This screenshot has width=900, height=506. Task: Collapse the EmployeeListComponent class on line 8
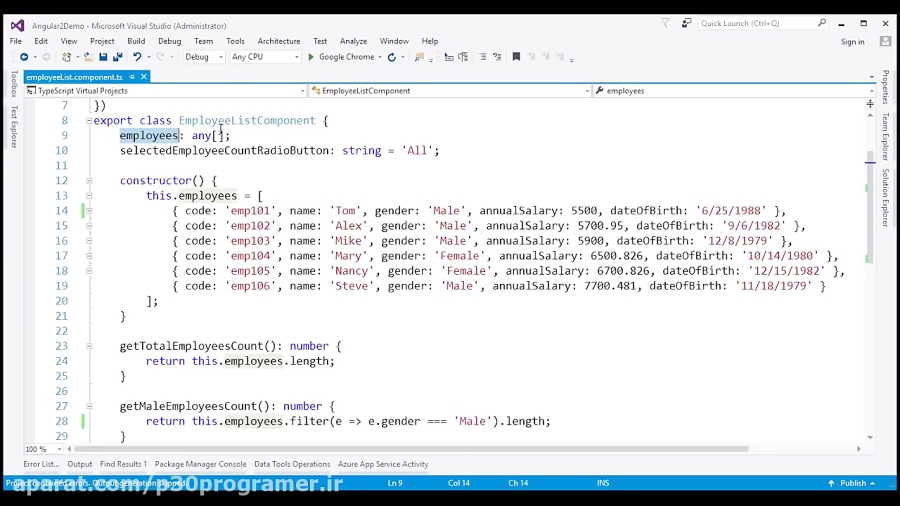89,120
